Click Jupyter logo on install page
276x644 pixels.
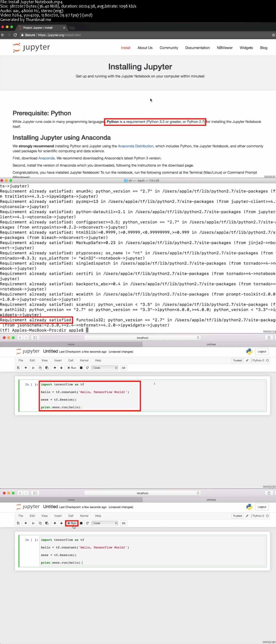31,47
